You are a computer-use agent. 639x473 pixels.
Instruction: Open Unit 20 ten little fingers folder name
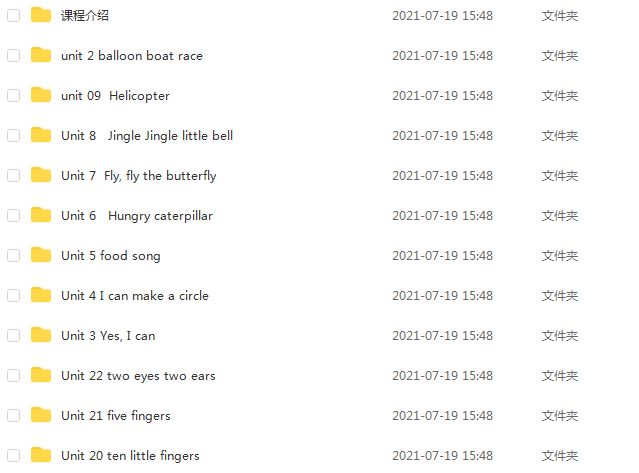(x=130, y=455)
